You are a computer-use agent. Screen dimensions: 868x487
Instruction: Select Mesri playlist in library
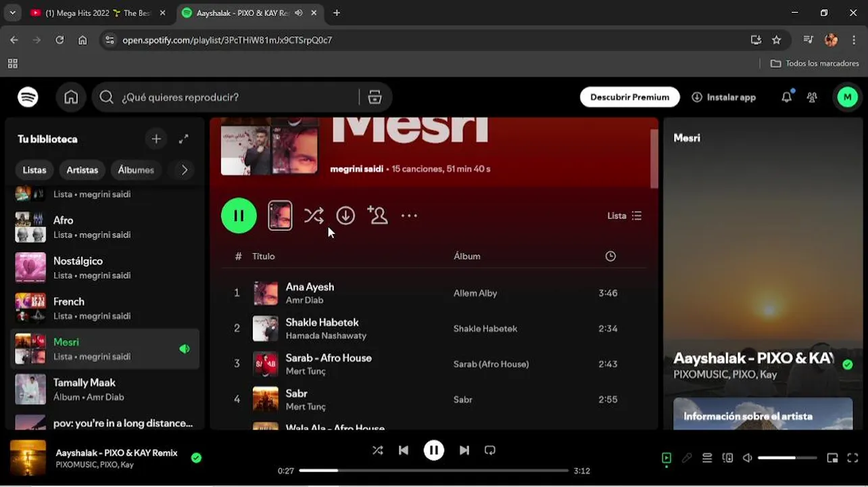[105, 349]
